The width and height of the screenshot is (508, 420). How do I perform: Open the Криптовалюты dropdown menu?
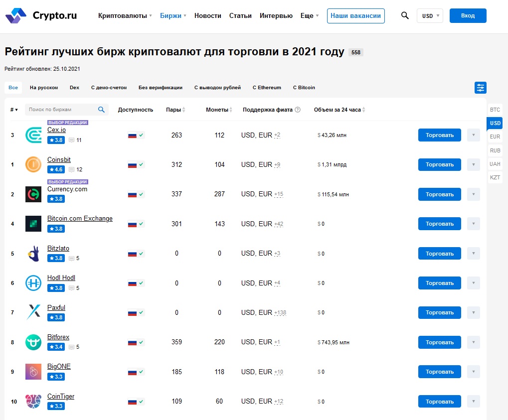tap(125, 15)
